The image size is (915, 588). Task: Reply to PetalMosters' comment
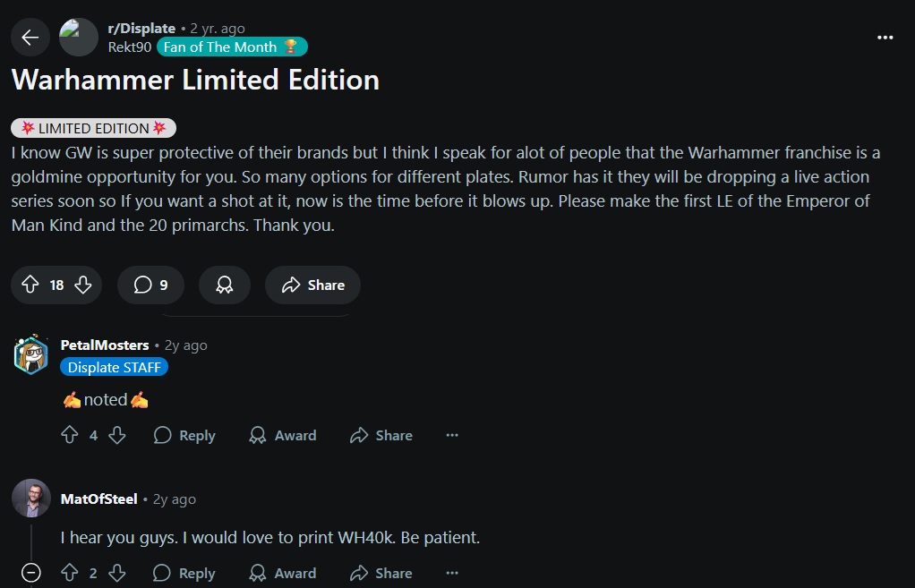click(x=184, y=435)
